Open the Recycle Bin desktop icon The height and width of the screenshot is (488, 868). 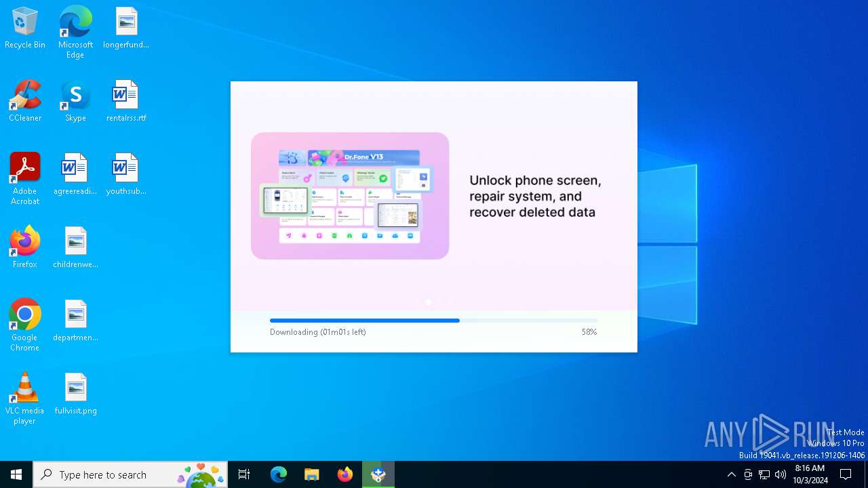[25, 28]
